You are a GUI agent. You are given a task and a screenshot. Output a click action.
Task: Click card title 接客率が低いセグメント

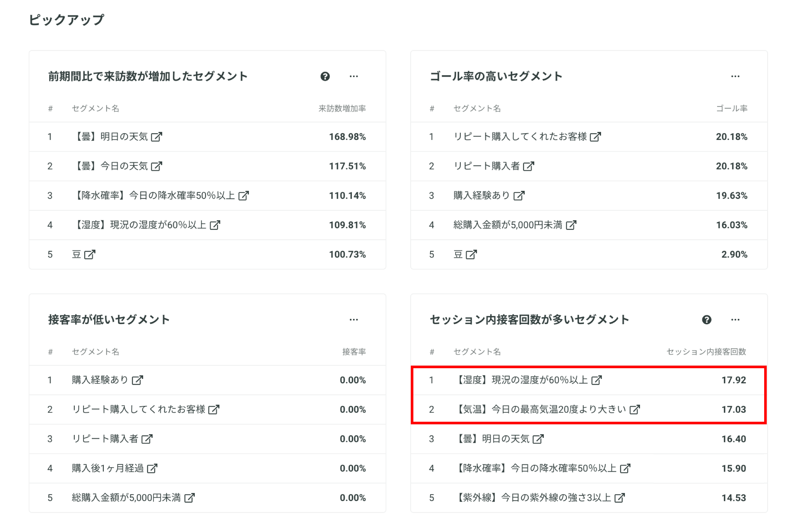[109, 320]
